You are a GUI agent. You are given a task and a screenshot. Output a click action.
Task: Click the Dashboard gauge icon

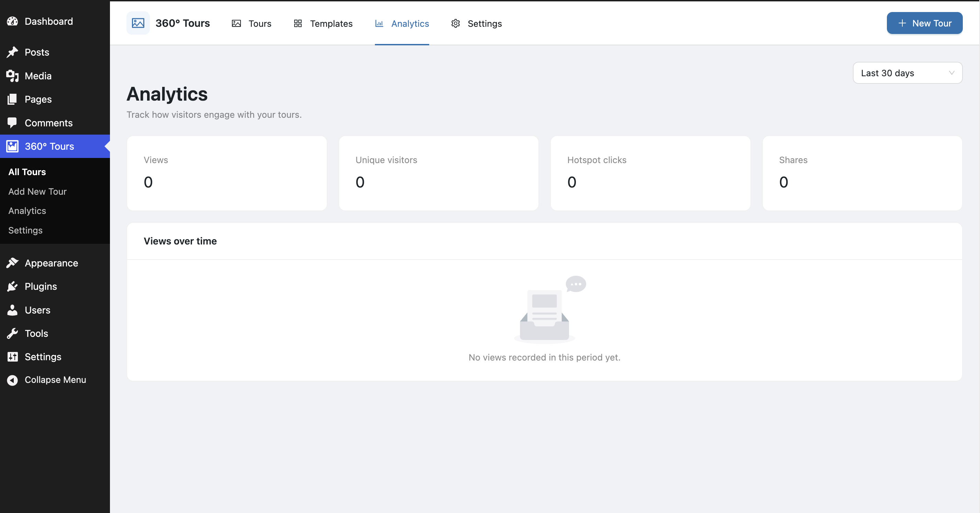point(12,21)
